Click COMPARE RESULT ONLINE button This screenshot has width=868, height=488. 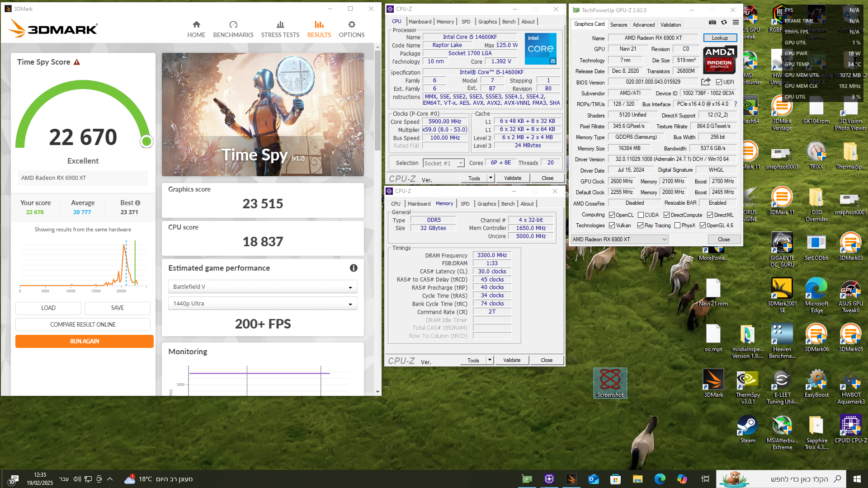pyautogui.click(x=83, y=325)
